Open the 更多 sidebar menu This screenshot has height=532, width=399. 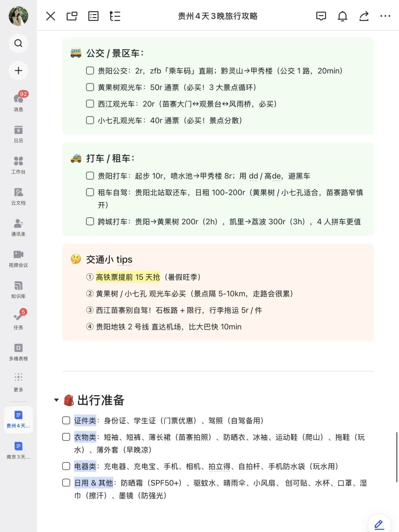pos(18,380)
